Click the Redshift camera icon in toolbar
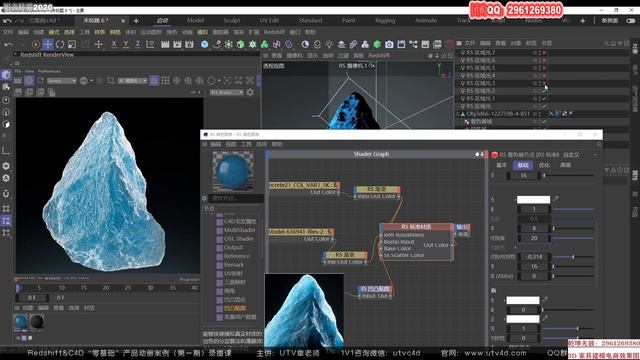 click(x=389, y=44)
